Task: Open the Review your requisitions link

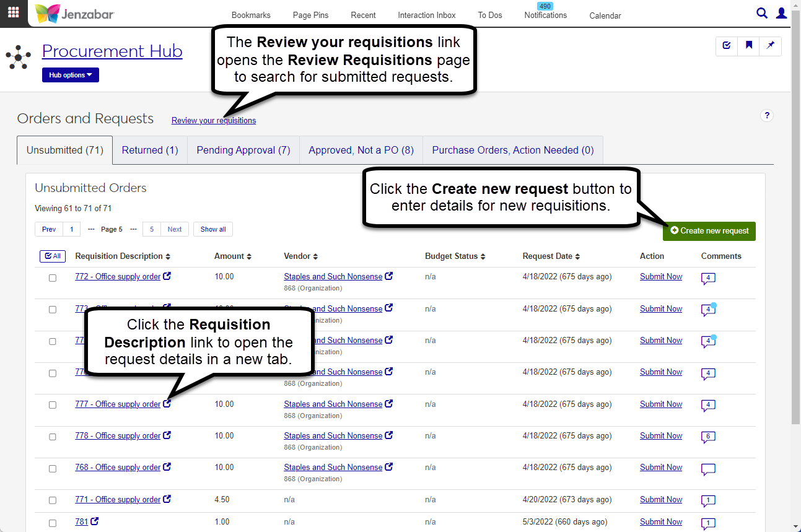Action: pos(213,121)
